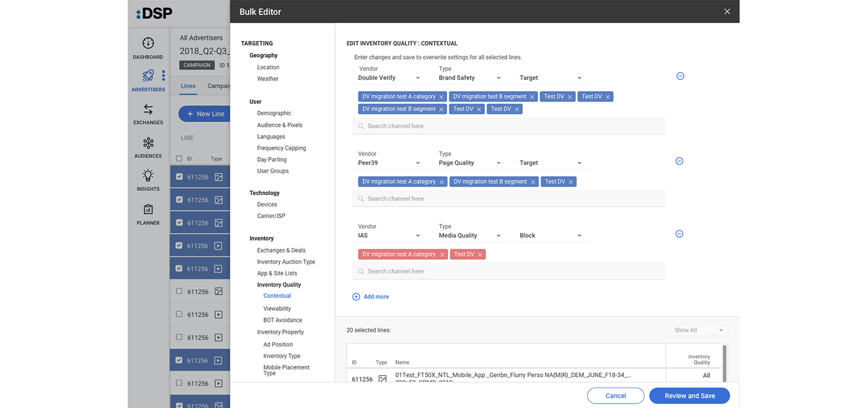
Task: Select Exchanges & Deals inventory option
Action: click(281, 251)
